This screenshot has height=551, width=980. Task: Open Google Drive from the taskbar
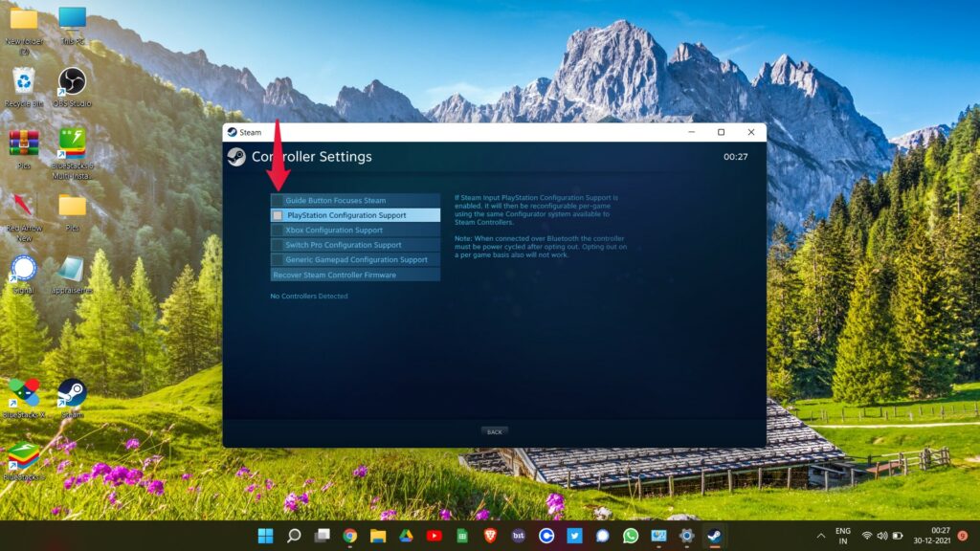[406, 536]
